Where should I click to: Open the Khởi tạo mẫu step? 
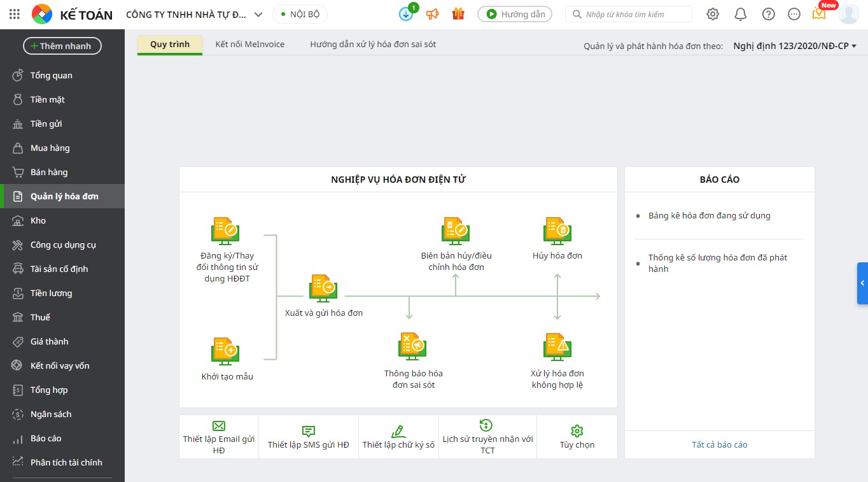click(x=227, y=360)
